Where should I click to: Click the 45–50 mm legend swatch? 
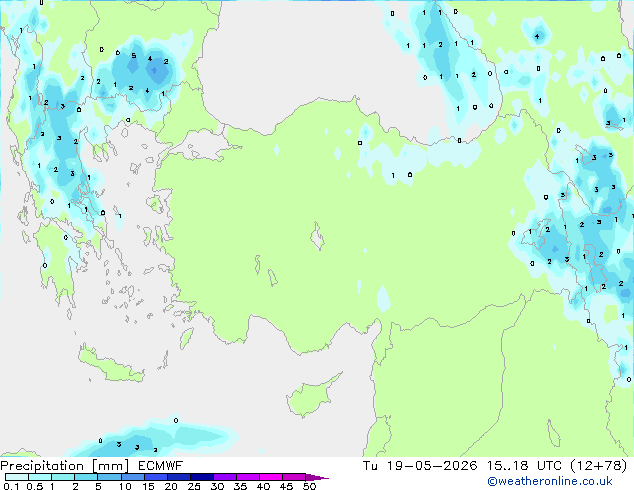[x=294, y=477]
